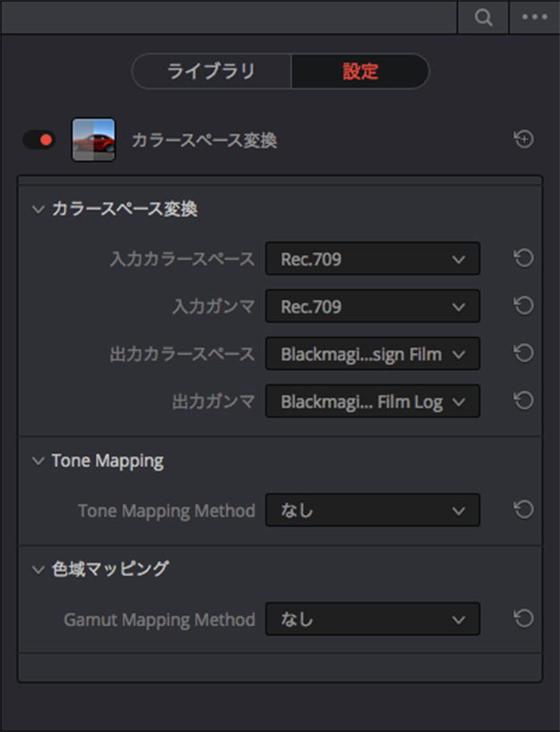Open the 入力カラースペース dropdown
Viewport: 560px width, 732px height.
tap(372, 259)
